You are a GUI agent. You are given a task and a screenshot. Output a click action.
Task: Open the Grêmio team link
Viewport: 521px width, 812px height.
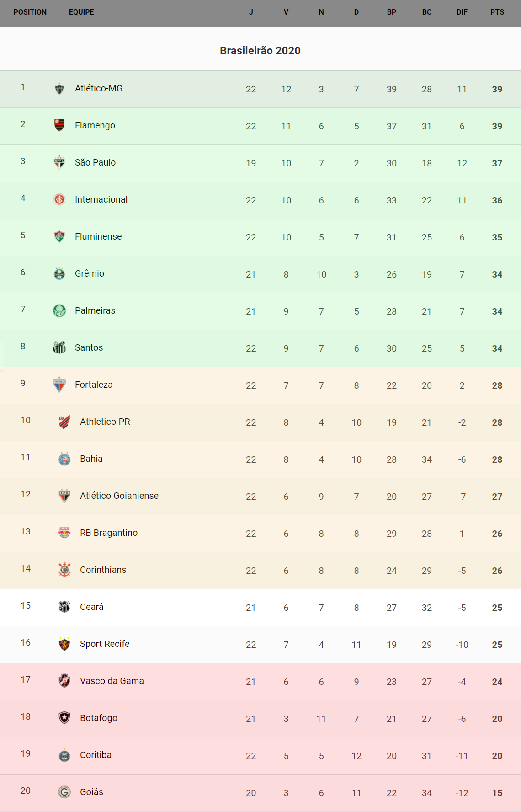[x=90, y=273]
